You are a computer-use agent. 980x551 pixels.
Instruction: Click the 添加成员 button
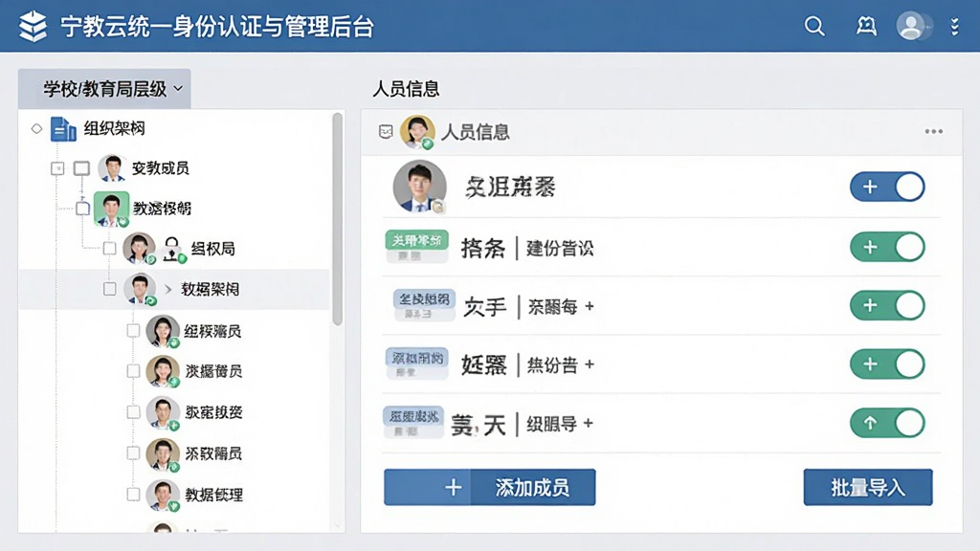point(489,487)
